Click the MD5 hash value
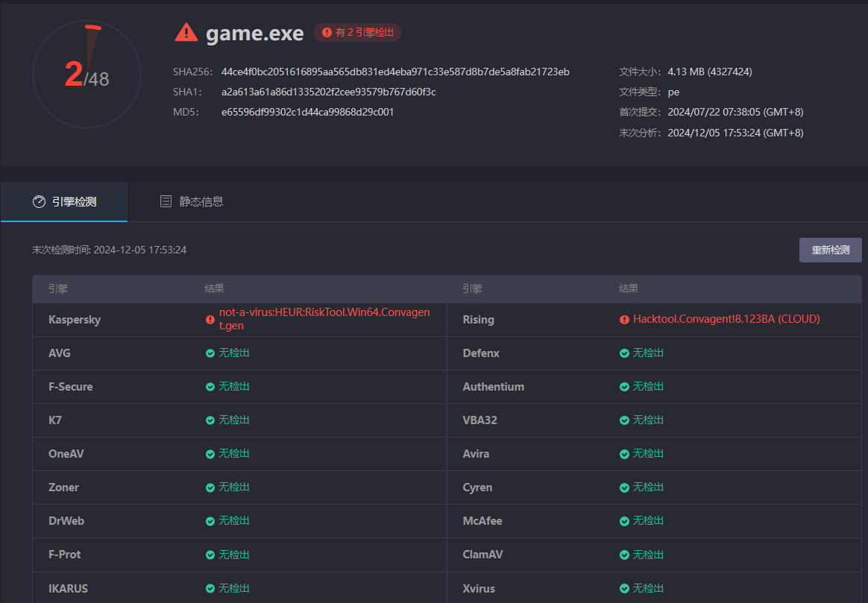The width and height of the screenshot is (868, 603). [307, 112]
